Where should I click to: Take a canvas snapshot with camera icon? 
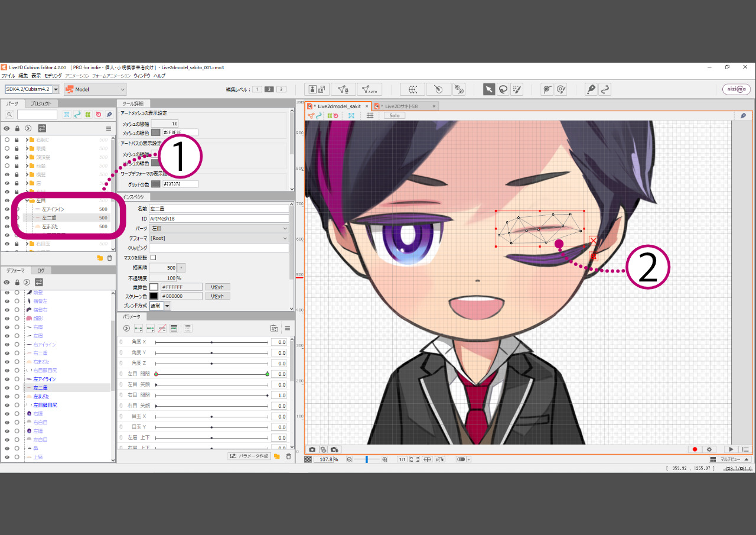click(x=312, y=449)
